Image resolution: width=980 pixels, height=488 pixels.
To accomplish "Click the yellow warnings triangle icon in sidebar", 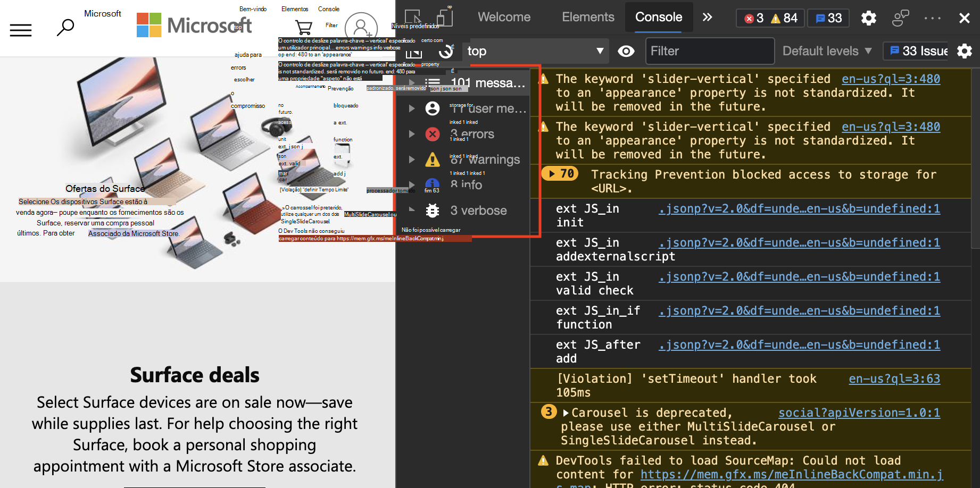I will 433,159.
